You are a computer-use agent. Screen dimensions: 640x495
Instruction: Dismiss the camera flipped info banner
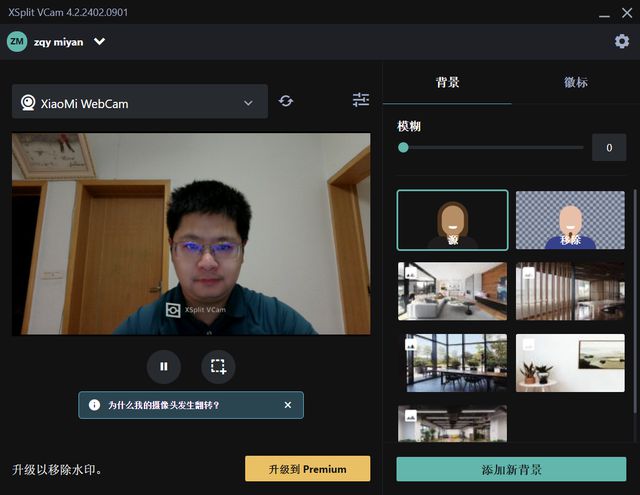click(x=288, y=405)
